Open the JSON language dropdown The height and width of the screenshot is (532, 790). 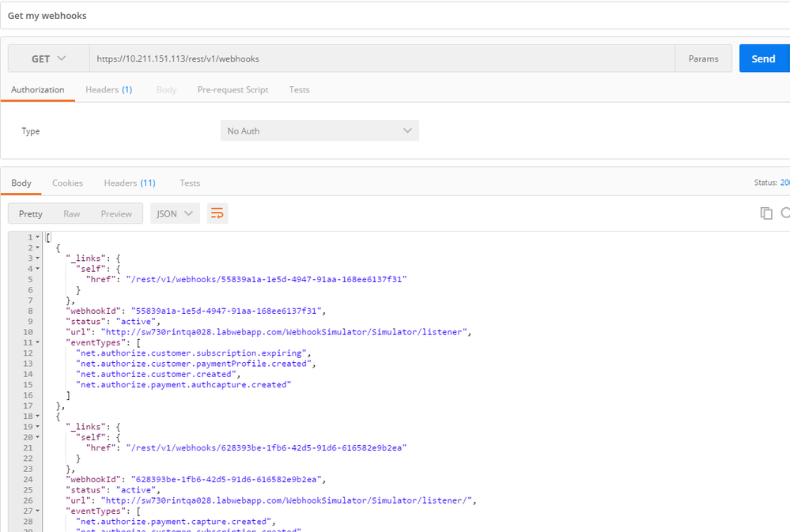175,213
